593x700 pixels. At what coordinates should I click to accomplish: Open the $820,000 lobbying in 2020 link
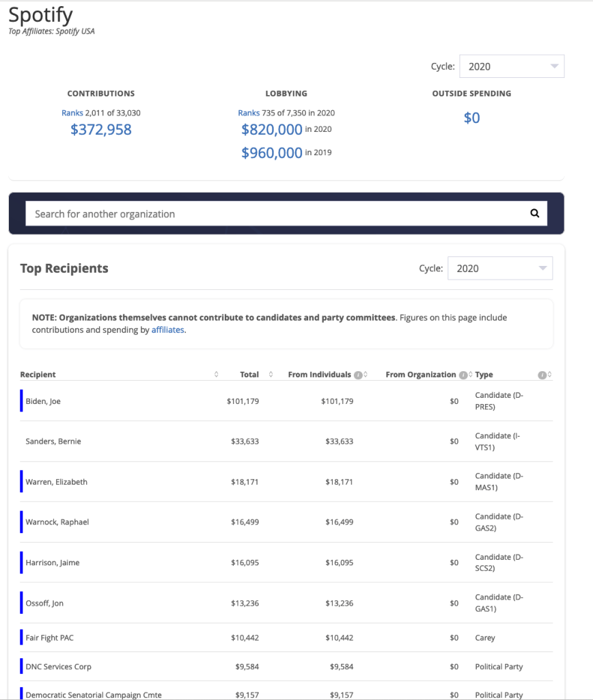click(x=271, y=129)
